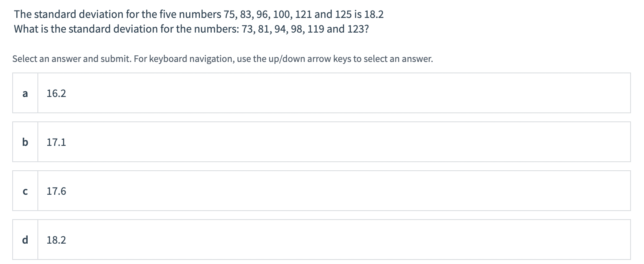
Task: Click the letter label a
Action: coord(25,94)
